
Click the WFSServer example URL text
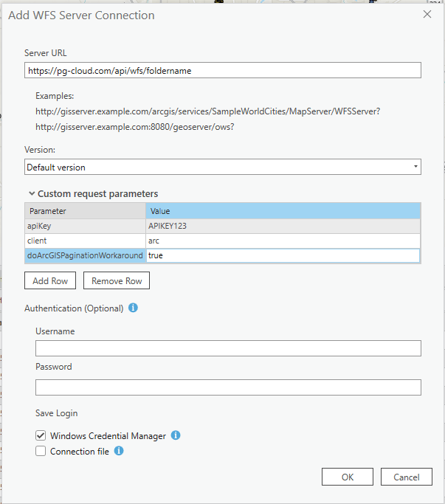tap(207, 111)
